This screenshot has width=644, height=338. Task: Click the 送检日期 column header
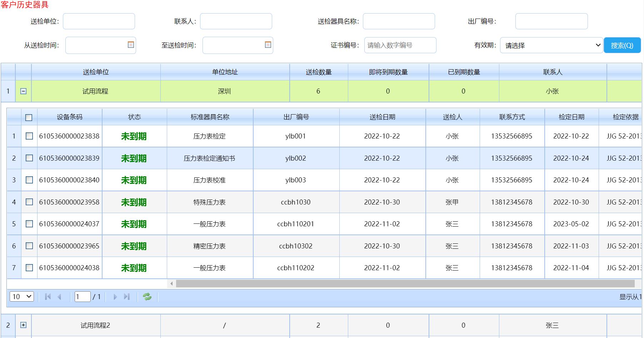(382, 117)
